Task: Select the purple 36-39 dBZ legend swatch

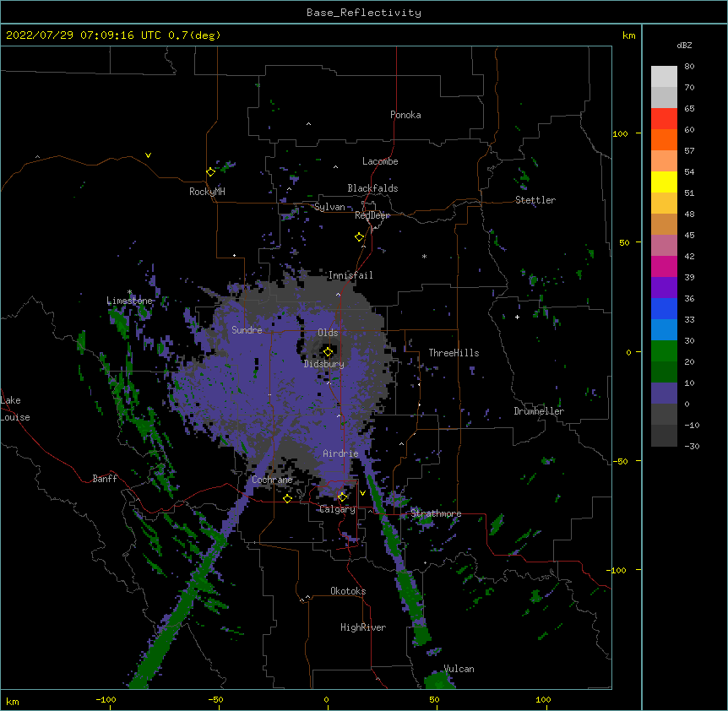Action: click(x=664, y=288)
